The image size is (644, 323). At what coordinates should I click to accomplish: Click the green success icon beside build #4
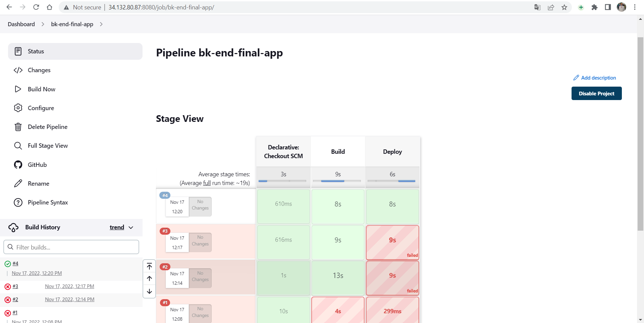point(7,264)
